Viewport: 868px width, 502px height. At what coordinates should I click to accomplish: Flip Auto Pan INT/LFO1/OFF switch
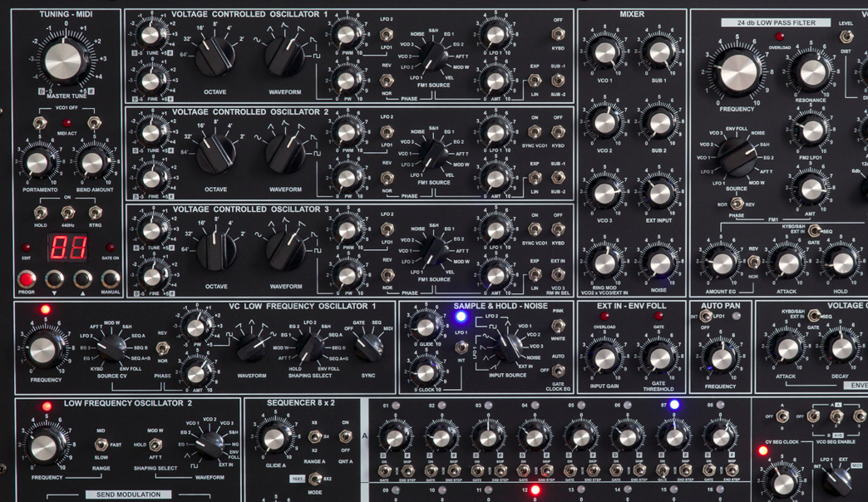pos(705,316)
